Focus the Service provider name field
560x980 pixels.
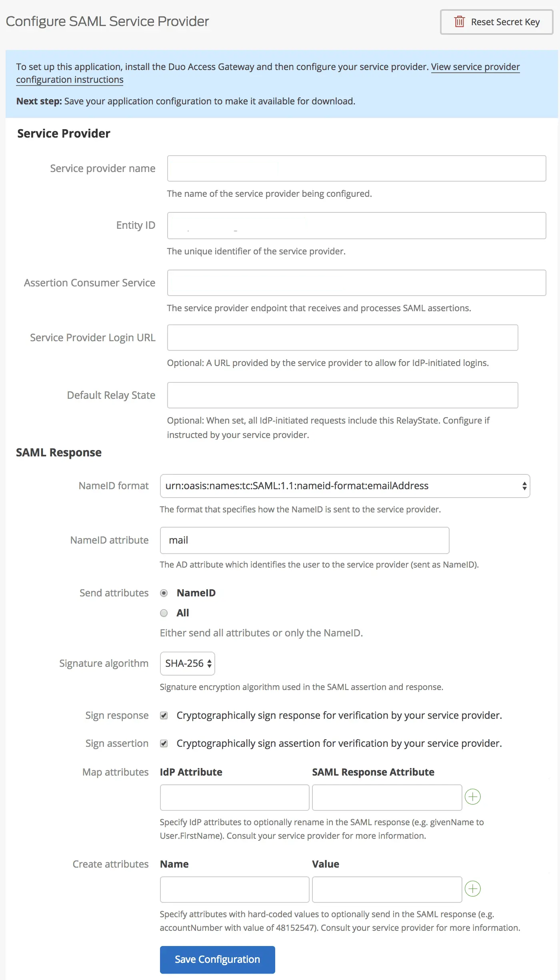pos(357,168)
